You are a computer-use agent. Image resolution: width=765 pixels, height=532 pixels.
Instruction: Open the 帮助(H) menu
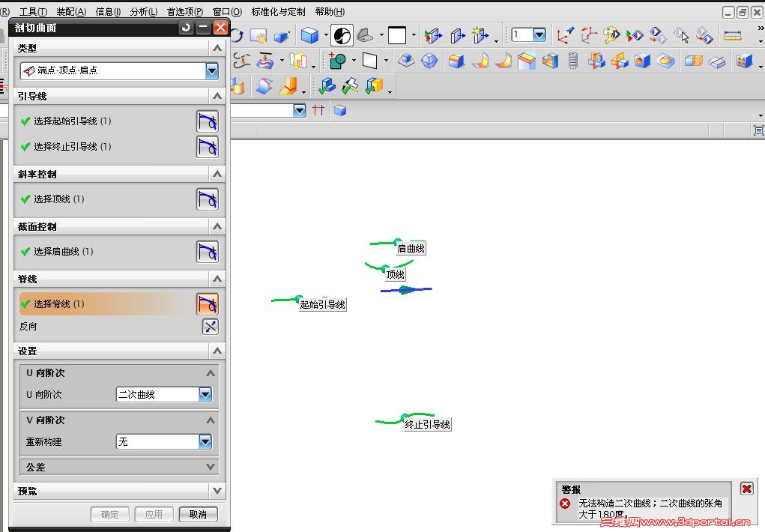330,12
